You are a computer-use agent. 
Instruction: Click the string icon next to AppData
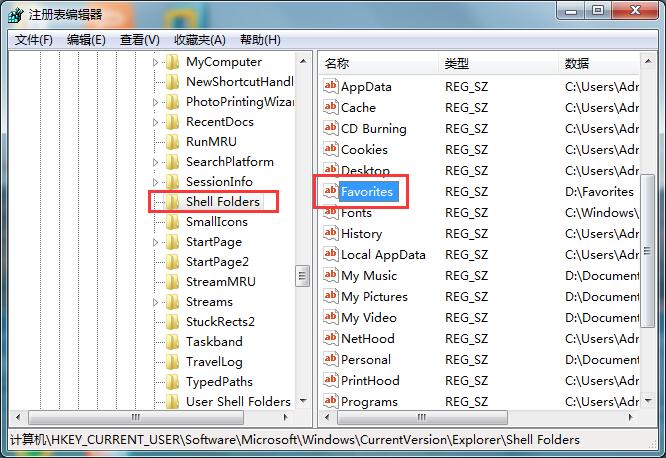[x=331, y=87]
